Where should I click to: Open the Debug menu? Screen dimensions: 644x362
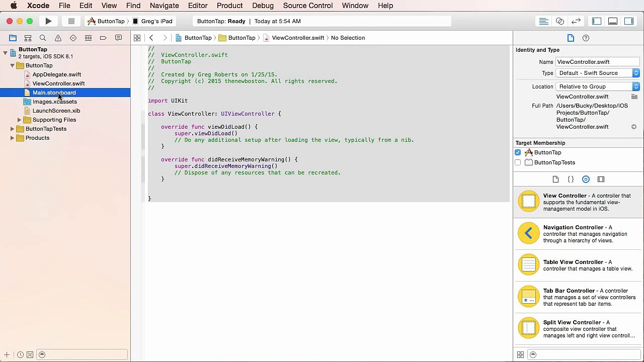[263, 6]
